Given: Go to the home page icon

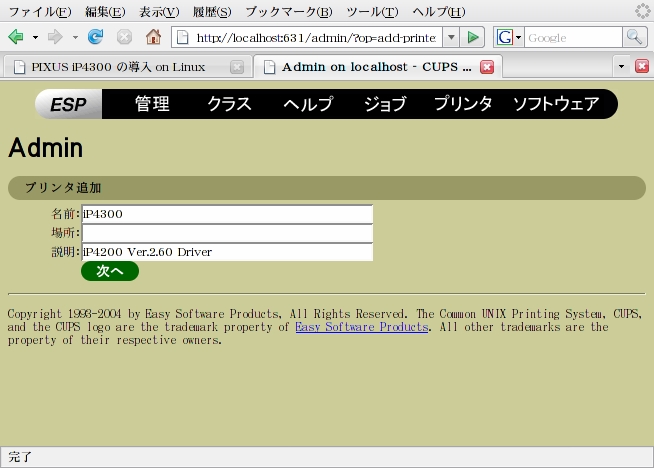Looking at the screenshot, I should [153, 37].
